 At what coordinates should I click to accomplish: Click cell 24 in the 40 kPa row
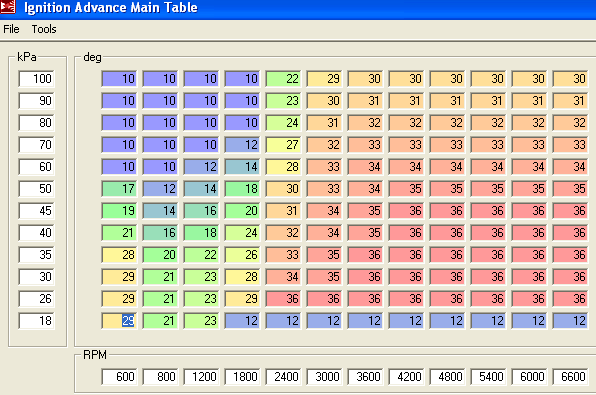(242, 233)
